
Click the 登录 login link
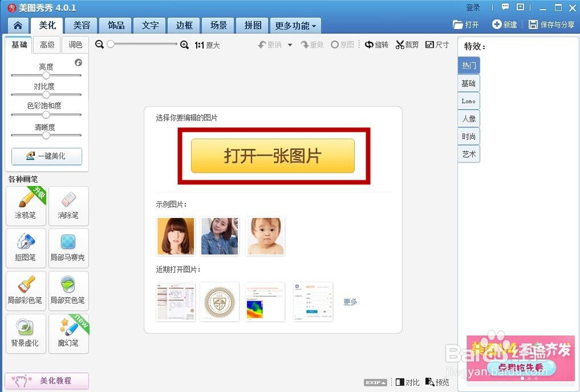[473, 8]
